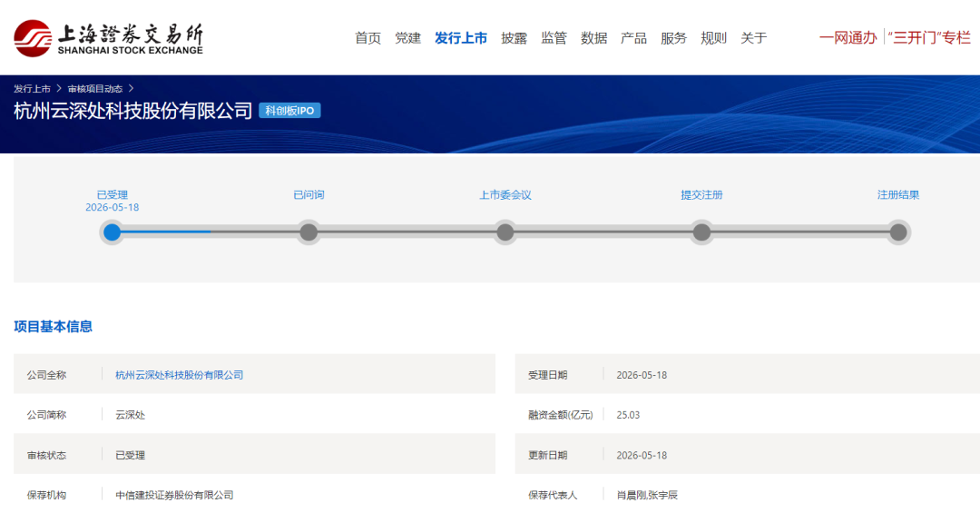
Task: Click the 一网通办 link
Action: pos(848,38)
